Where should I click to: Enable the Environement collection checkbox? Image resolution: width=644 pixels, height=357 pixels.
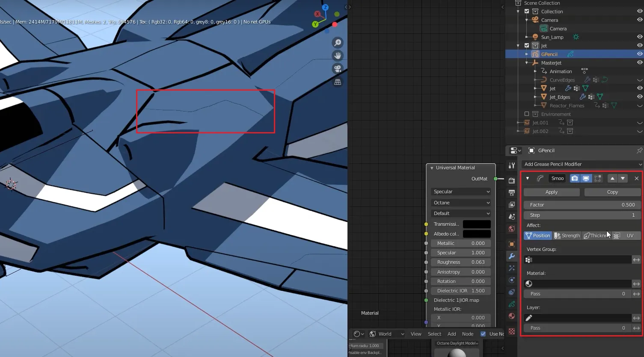pyautogui.click(x=527, y=114)
